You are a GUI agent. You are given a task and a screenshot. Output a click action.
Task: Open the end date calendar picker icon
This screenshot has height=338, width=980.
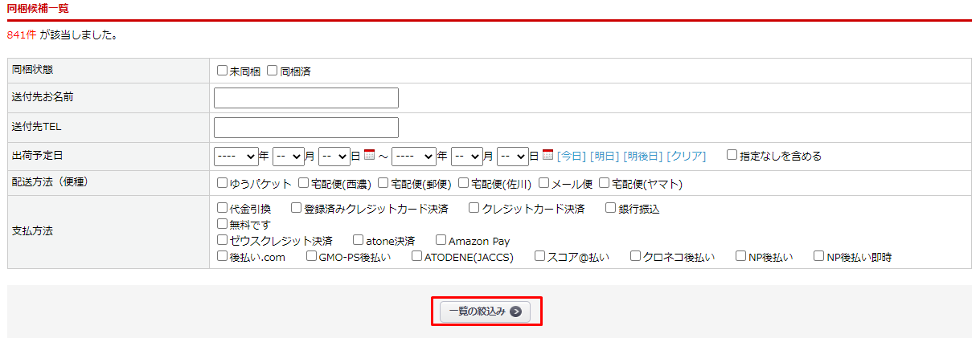[x=548, y=155]
